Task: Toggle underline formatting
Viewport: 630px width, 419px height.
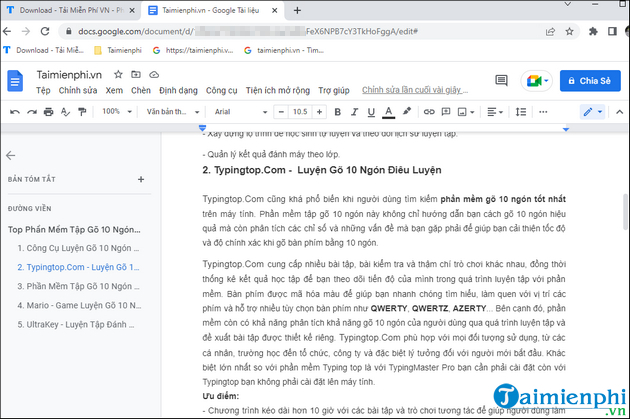Action: pos(371,112)
